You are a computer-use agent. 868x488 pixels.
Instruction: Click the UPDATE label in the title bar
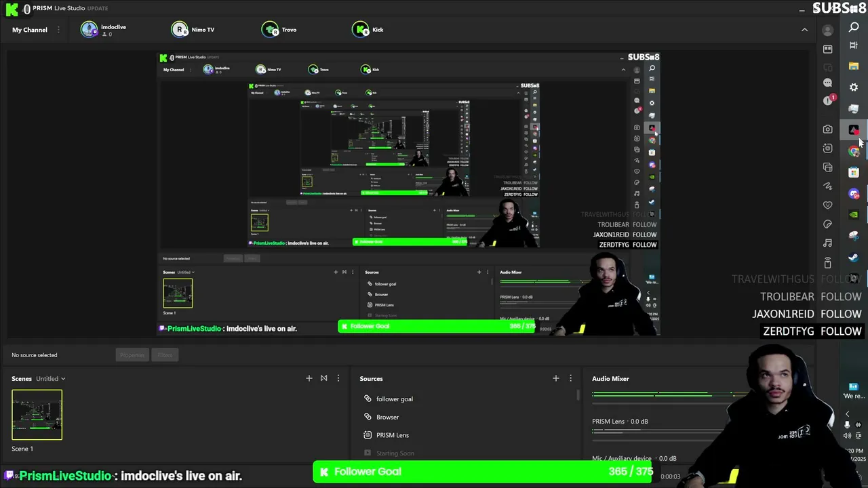(x=98, y=8)
